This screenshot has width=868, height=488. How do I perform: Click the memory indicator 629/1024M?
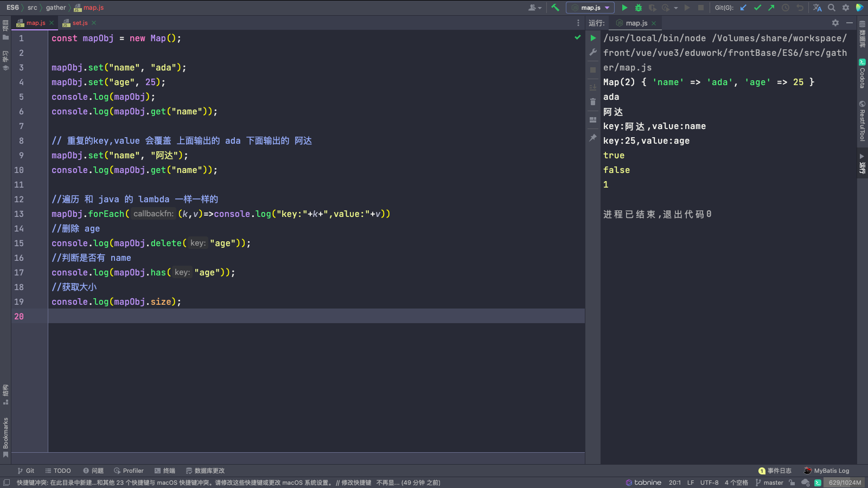(x=844, y=483)
